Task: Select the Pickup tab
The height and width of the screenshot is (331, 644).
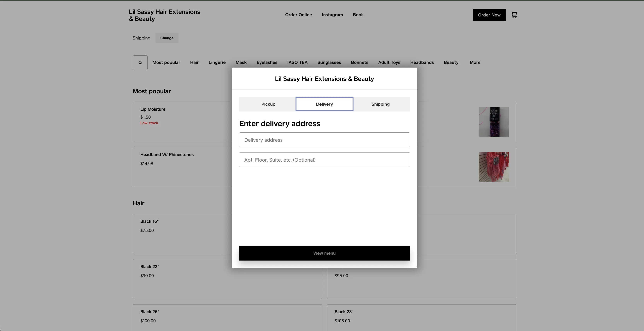Action: [268, 104]
